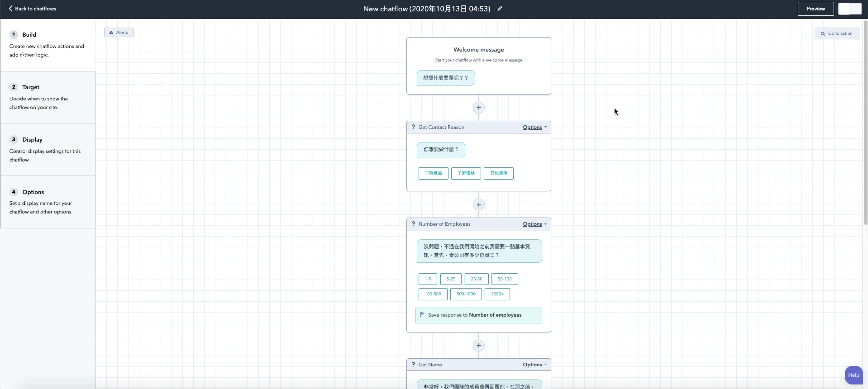Viewport: 868px width, 389px height.
Task: Open Options dropdown on Get Contact Reason
Action: click(x=534, y=127)
